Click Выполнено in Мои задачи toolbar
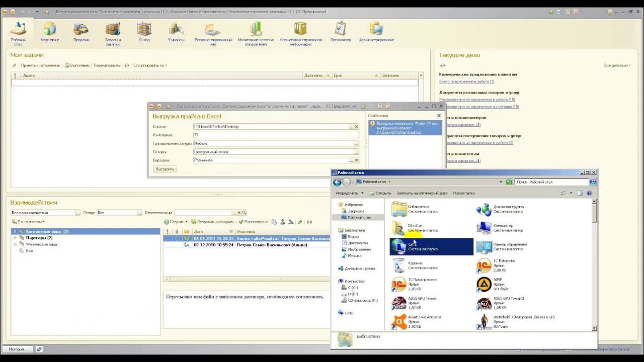The image size is (644, 362). tap(77, 65)
